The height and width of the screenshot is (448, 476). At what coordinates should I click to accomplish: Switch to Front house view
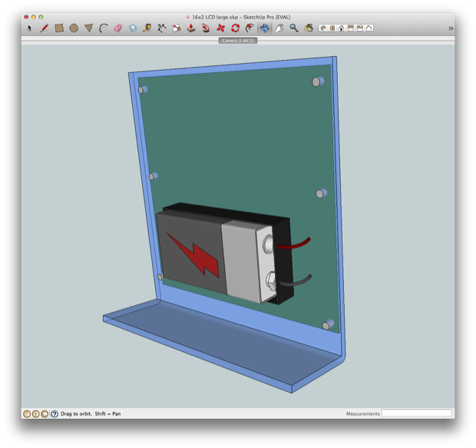[x=342, y=28]
